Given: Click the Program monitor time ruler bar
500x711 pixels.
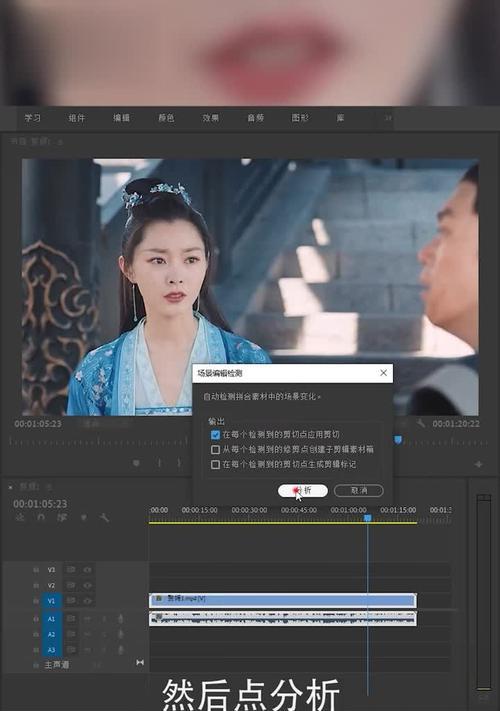Looking at the screenshot, I should point(249,442).
